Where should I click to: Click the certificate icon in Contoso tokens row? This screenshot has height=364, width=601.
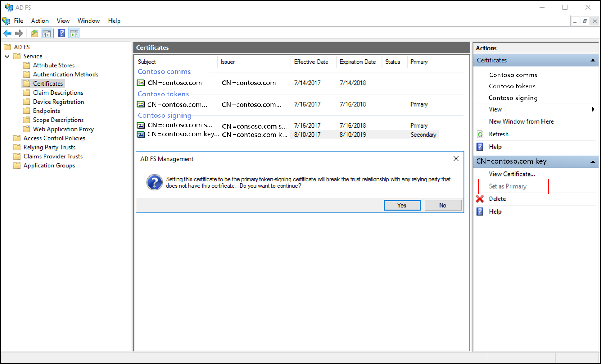[141, 104]
